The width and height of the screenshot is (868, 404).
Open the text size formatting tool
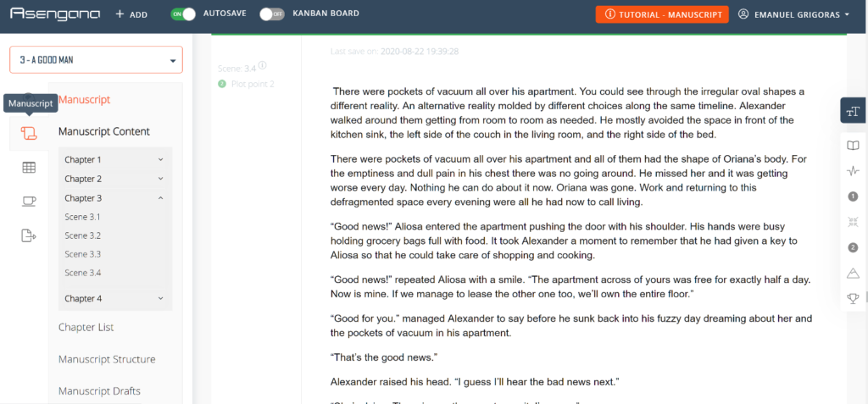point(853,110)
